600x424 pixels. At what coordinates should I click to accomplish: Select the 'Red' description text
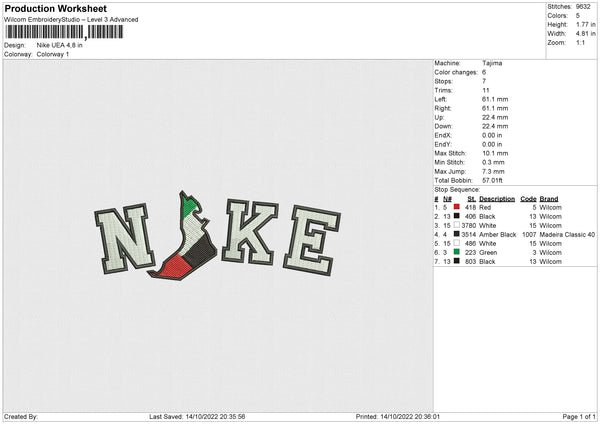pos(485,207)
